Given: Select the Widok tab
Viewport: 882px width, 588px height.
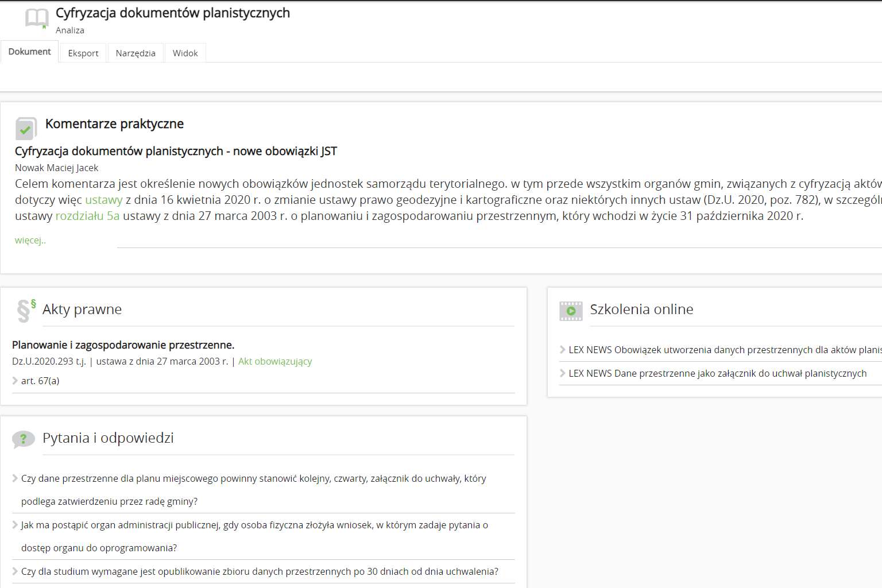Looking at the screenshot, I should pos(185,53).
